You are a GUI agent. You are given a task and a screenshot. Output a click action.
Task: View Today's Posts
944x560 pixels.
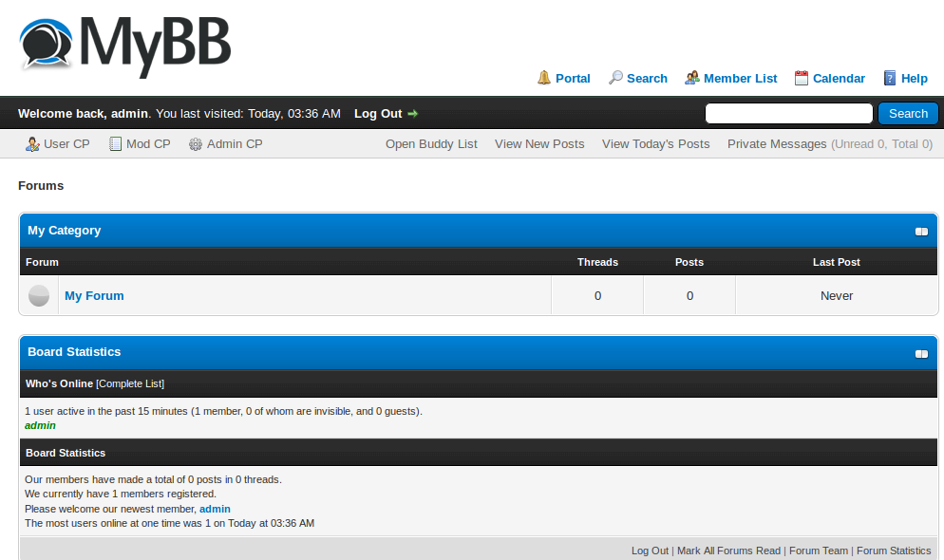pos(655,143)
